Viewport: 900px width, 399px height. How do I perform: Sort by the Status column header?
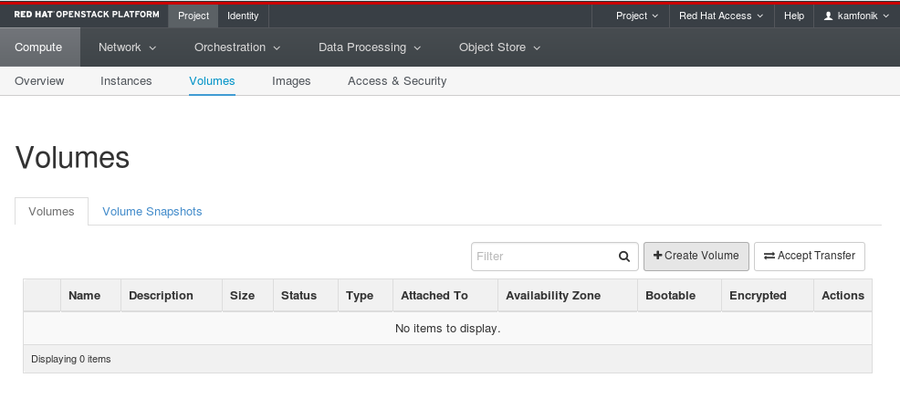[x=306, y=296]
